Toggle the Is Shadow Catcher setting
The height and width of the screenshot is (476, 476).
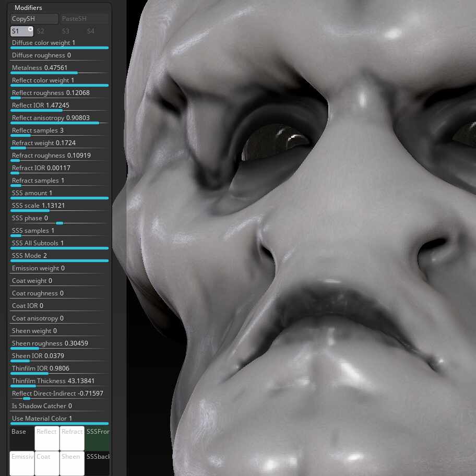pos(59,407)
